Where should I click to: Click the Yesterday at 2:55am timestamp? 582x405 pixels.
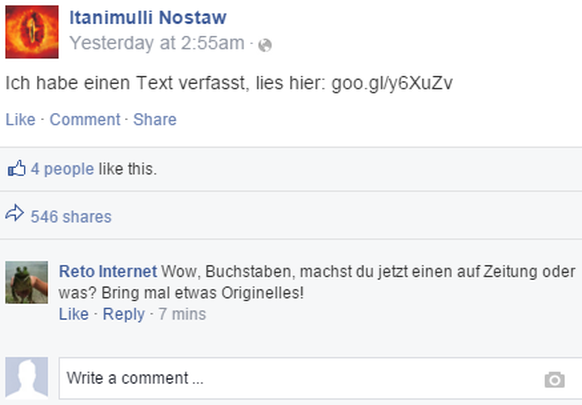pos(157,43)
